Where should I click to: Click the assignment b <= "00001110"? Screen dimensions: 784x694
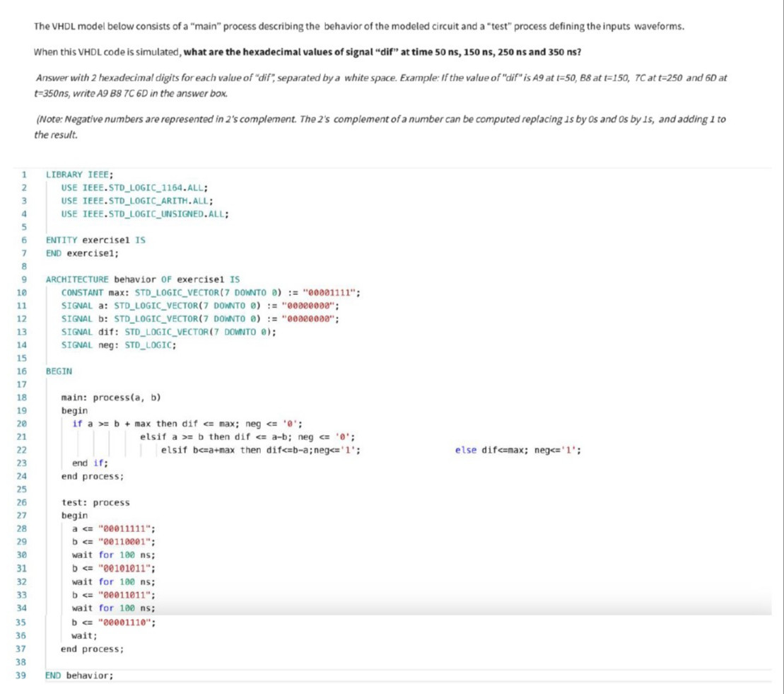pyautogui.click(x=114, y=623)
